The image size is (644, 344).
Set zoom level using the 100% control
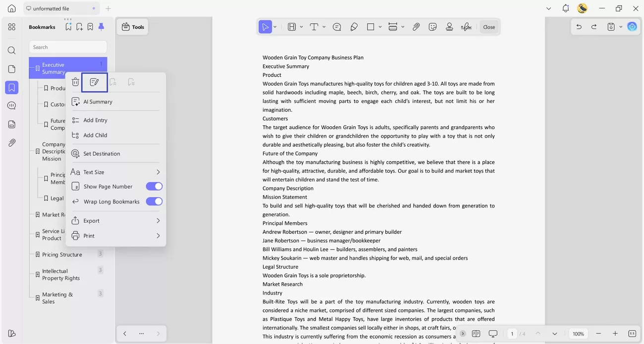[578, 334]
